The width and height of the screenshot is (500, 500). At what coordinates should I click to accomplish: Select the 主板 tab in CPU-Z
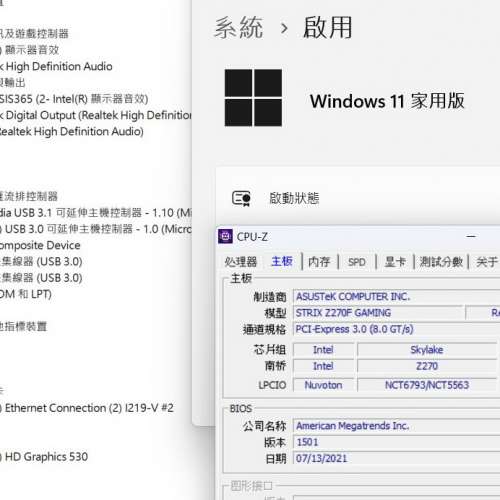pyautogui.click(x=282, y=261)
